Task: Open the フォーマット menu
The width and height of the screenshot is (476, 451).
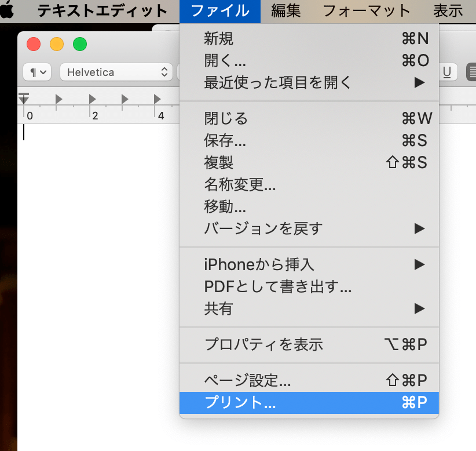Action: coord(367,10)
